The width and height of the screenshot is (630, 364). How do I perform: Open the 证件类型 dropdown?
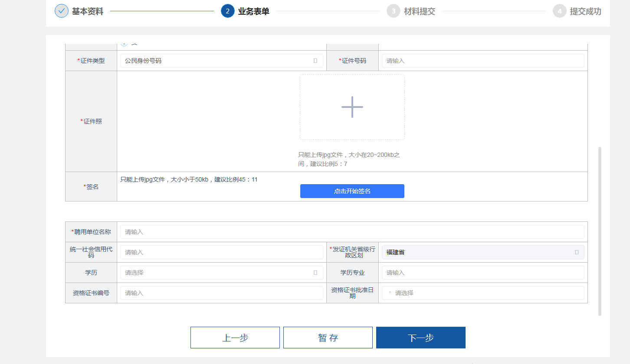pyautogui.click(x=221, y=61)
